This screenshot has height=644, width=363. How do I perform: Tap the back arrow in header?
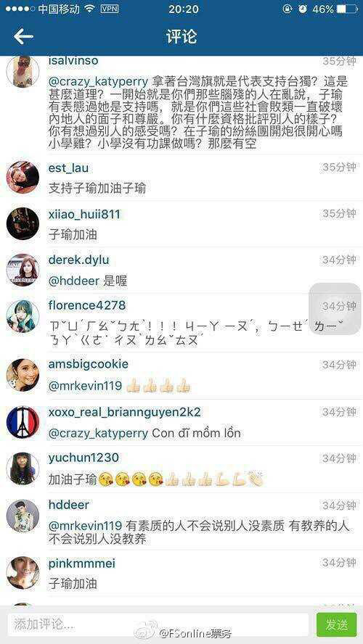coord(23,36)
